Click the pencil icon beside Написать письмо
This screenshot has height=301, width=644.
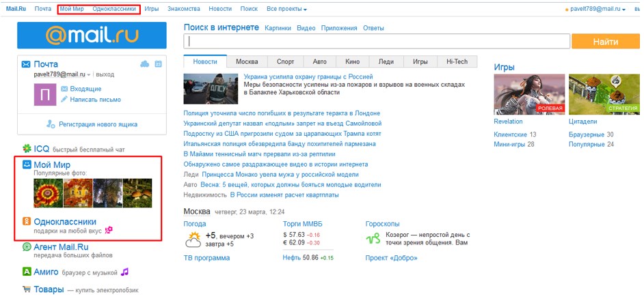[x=64, y=99]
